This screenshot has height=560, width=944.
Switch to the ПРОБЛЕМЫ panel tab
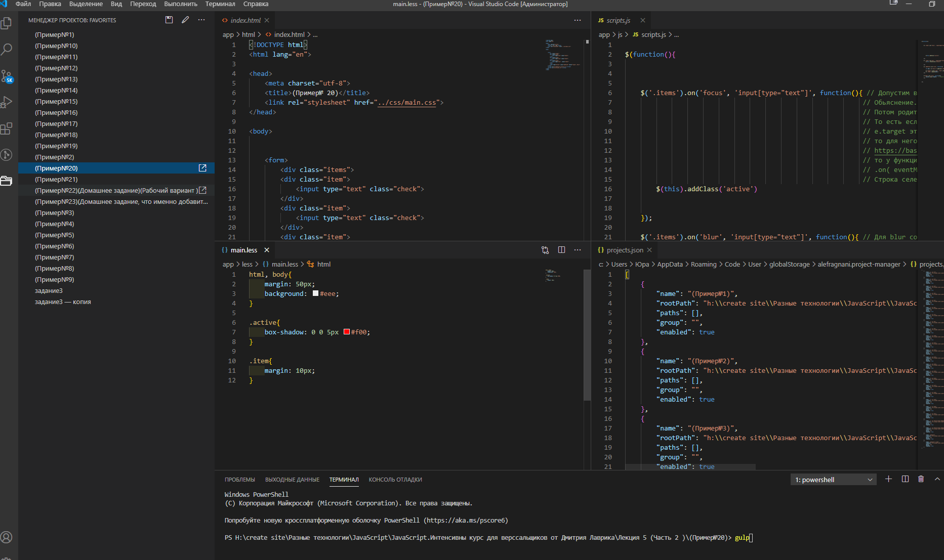[x=240, y=480]
